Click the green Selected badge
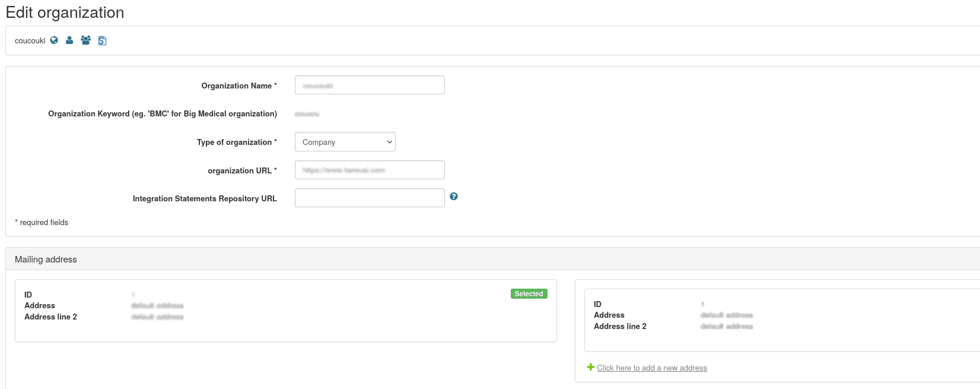Image resolution: width=980 pixels, height=389 pixels. tap(529, 294)
